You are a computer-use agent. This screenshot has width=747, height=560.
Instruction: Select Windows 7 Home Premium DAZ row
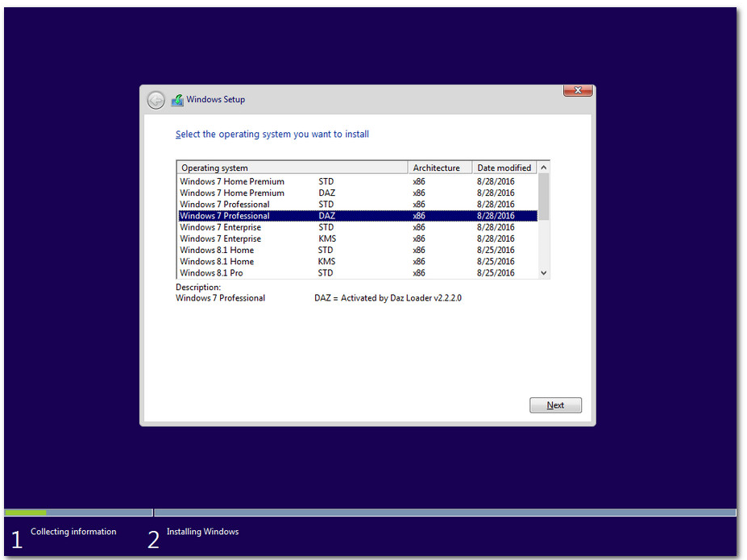point(358,193)
